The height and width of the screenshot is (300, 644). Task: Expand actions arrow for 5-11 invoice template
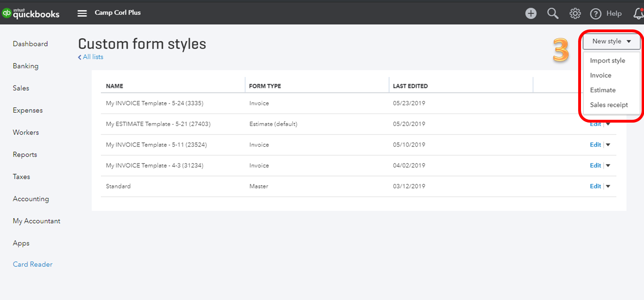(608, 145)
